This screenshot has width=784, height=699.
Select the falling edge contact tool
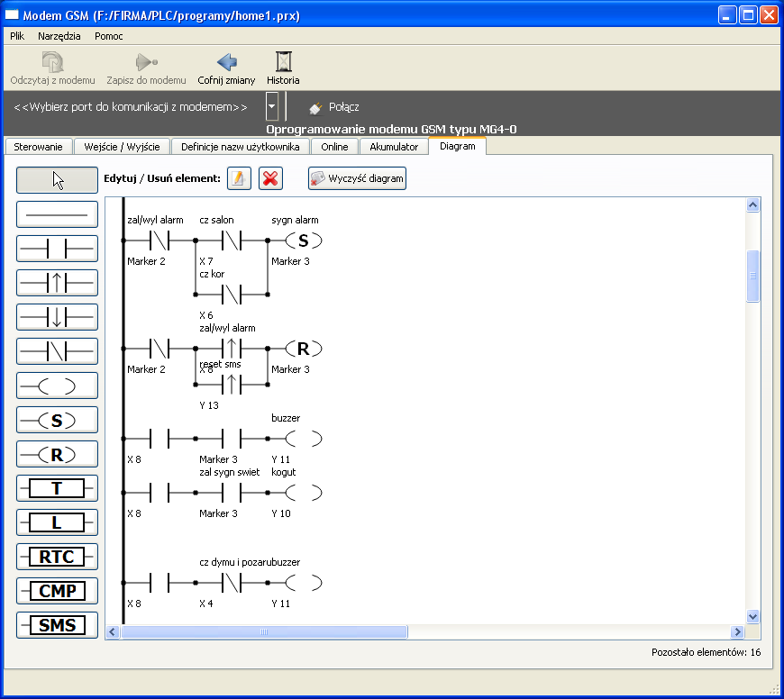(x=57, y=317)
